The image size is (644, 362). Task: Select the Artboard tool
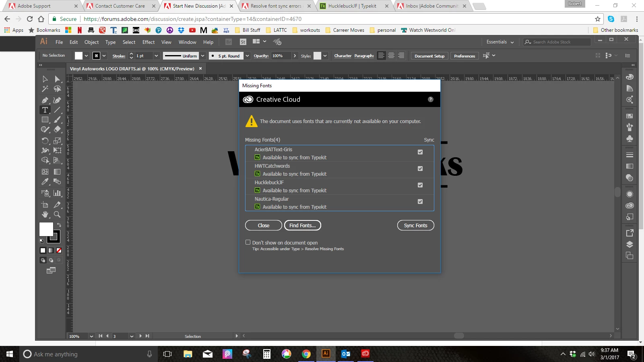pos(45,205)
